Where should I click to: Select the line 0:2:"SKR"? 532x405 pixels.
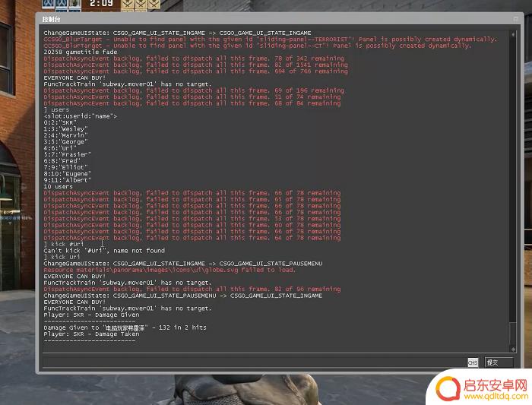click(x=60, y=122)
